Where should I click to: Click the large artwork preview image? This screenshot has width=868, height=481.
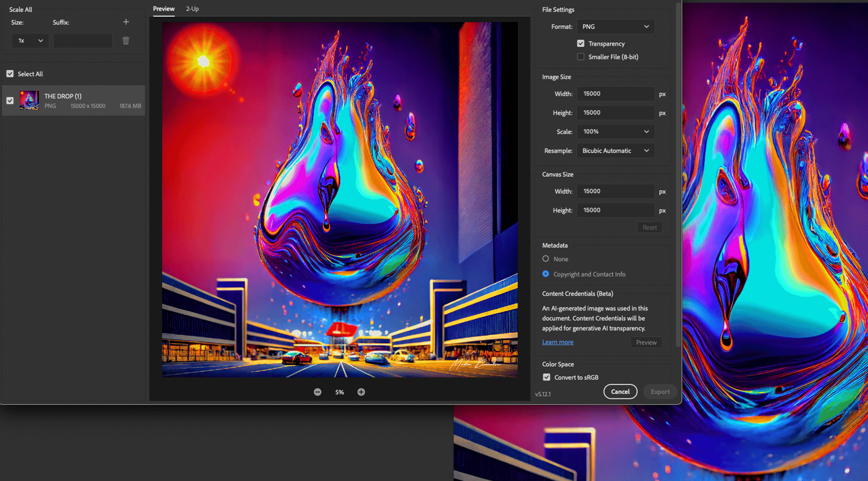pos(340,199)
